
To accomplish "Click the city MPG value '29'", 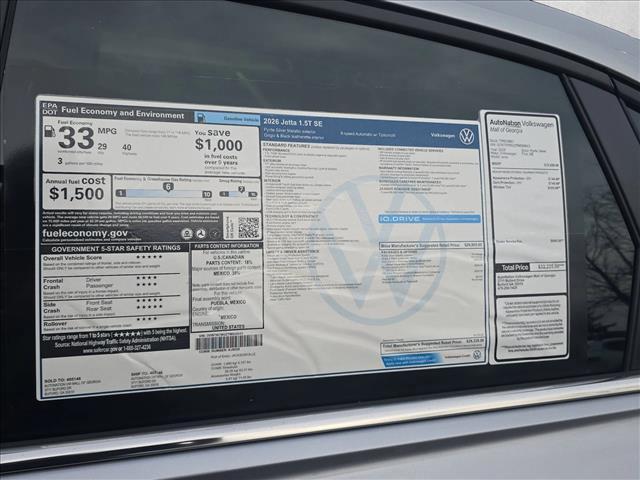I will [102, 147].
